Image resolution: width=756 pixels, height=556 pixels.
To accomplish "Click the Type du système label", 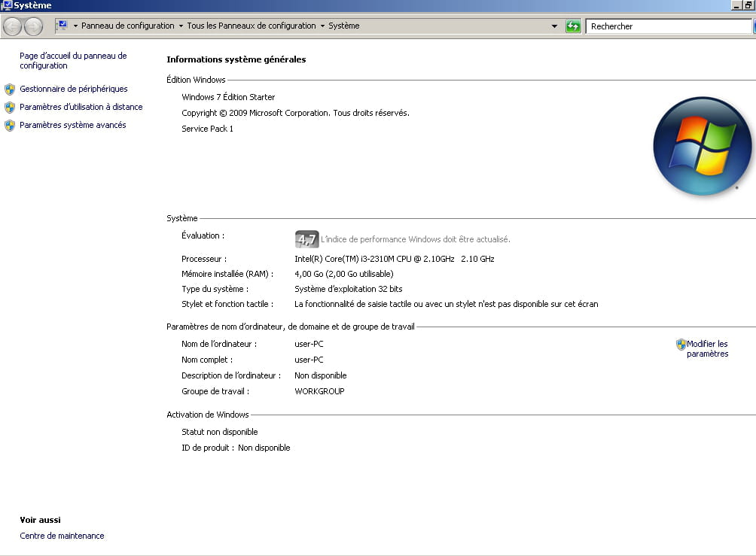I will pyautogui.click(x=215, y=289).
